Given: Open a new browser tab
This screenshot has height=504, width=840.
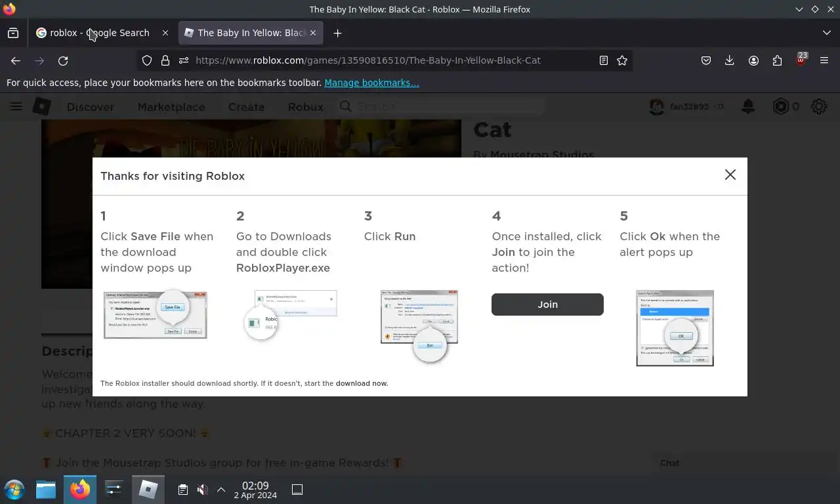Looking at the screenshot, I should pos(337,33).
